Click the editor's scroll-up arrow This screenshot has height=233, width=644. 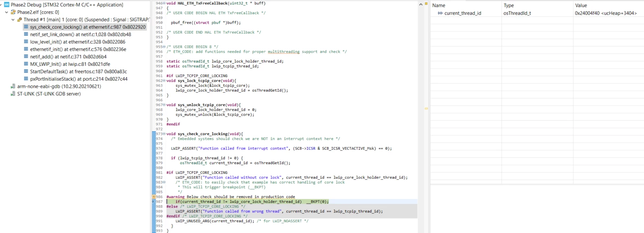click(x=421, y=4)
